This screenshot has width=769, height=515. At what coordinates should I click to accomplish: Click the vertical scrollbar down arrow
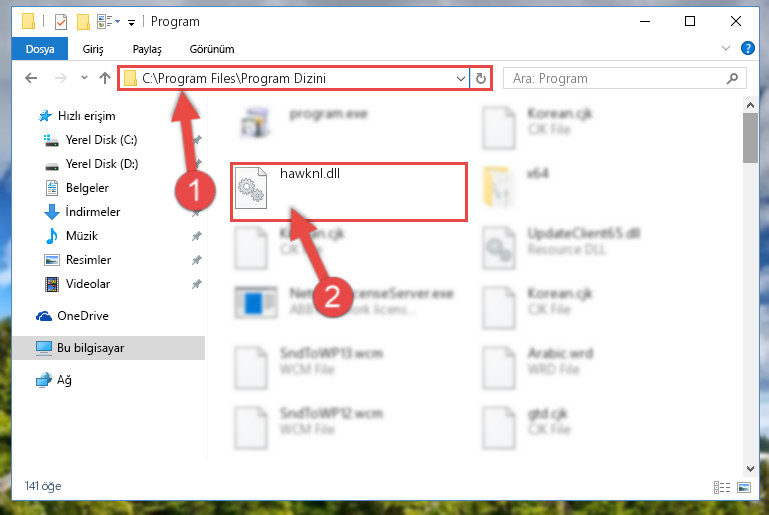[x=750, y=469]
